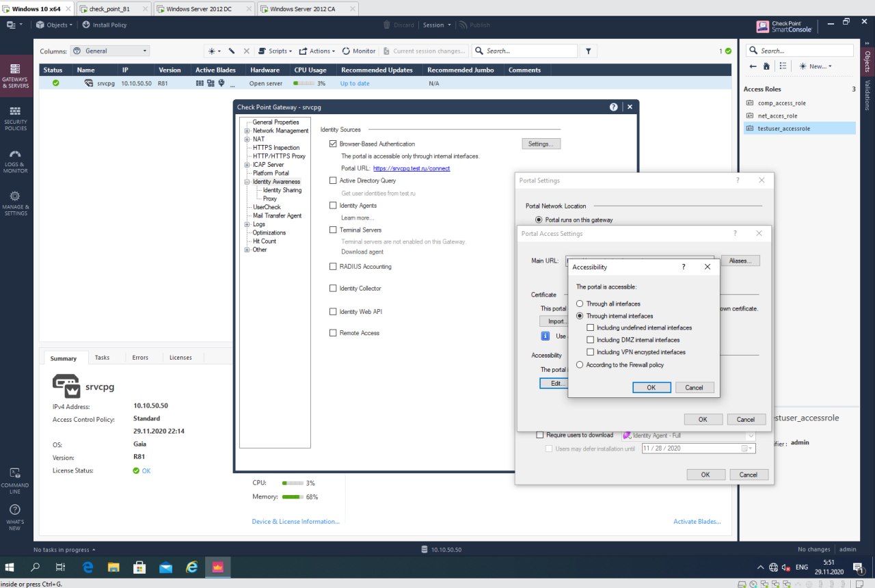Click the back arrow in the Objects panel
Screen dimensions: 875x588
coord(753,66)
